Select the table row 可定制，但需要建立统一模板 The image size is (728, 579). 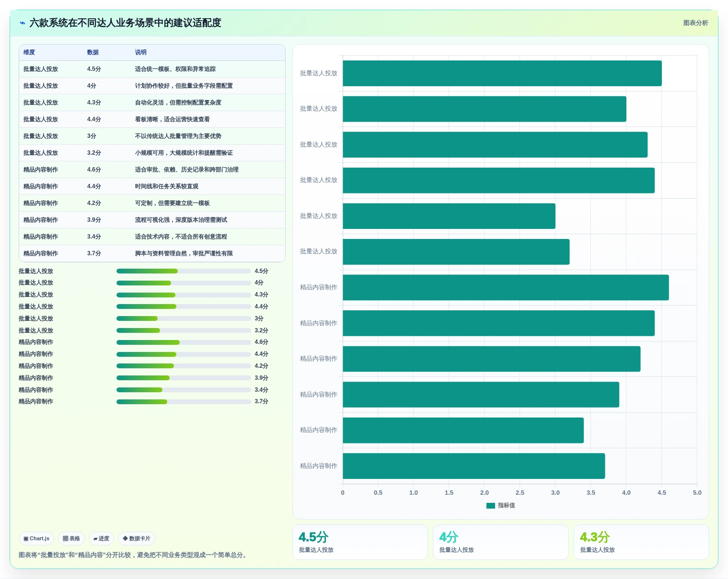[152, 203]
